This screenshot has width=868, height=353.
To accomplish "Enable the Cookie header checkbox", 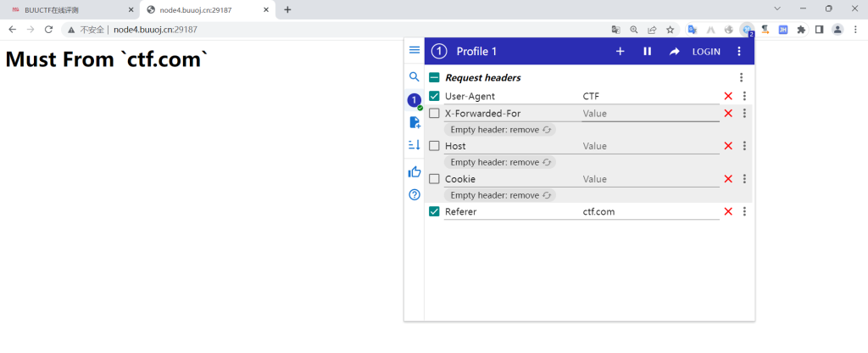I will [435, 179].
